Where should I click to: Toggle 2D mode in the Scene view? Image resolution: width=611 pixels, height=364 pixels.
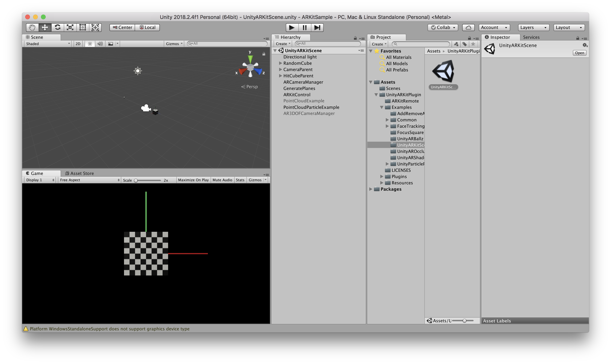pyautogui.click(x=78, y=43)
